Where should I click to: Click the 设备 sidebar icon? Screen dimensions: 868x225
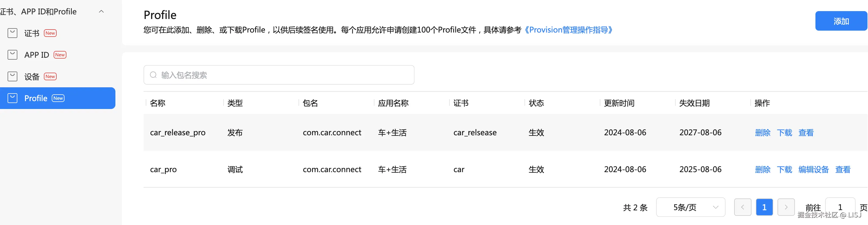(12, 76)
